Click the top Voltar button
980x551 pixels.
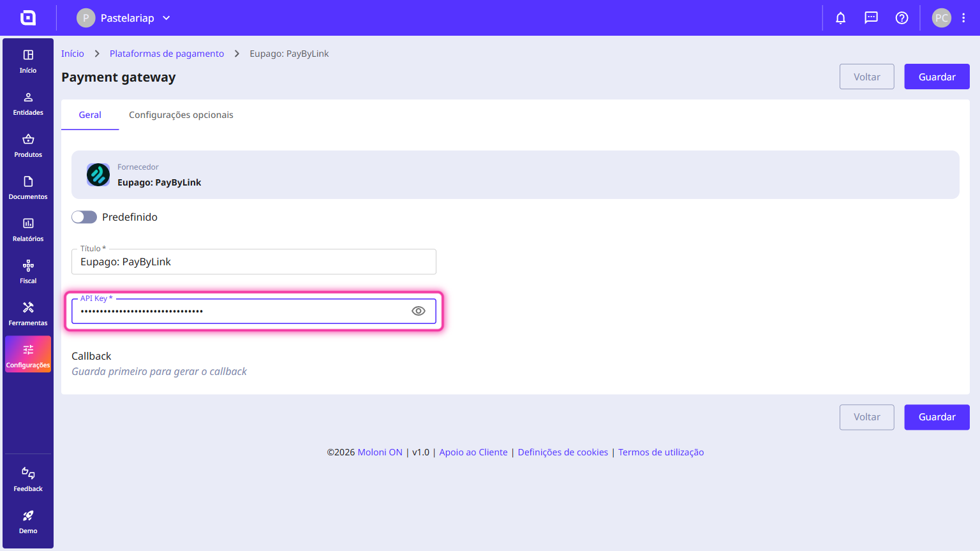click(x=867, y=77)
